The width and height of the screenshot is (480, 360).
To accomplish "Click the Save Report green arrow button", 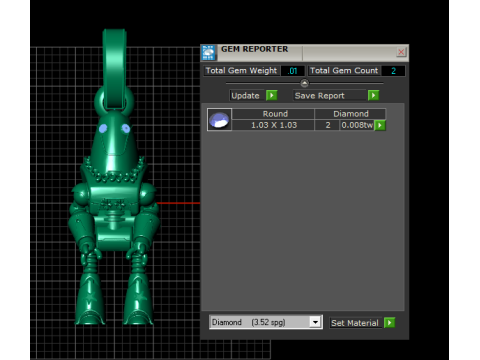I will point(373,96).
